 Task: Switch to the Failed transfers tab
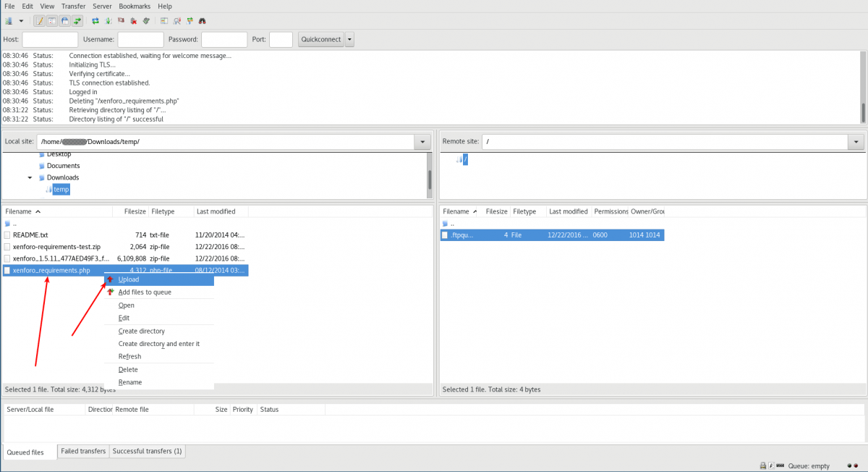click(83, 451)
